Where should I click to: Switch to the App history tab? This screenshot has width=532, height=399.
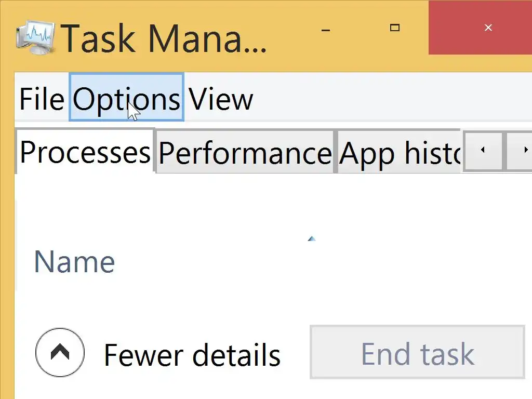[x=399, y=153]
